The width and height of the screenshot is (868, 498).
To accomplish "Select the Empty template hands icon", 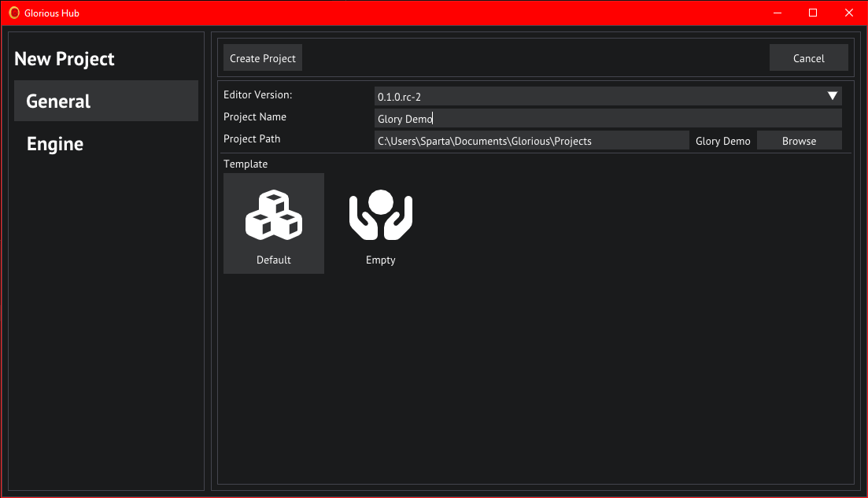I will [x=381, y=215].
